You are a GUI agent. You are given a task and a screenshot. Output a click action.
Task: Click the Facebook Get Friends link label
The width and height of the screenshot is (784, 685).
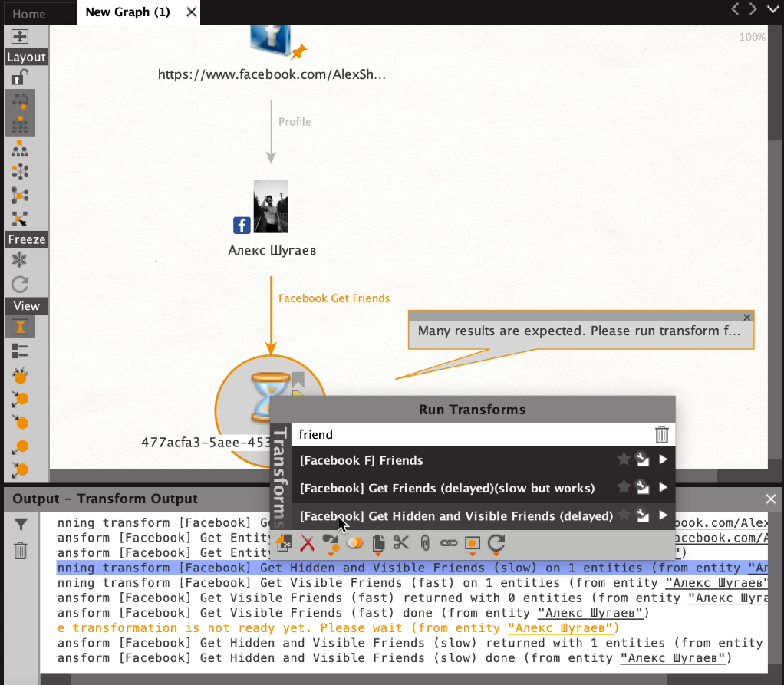(334, 298)
